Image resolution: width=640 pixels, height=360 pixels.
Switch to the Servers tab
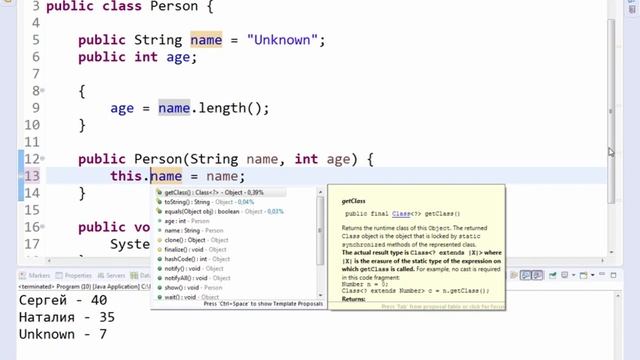click(x=111, y=276)
